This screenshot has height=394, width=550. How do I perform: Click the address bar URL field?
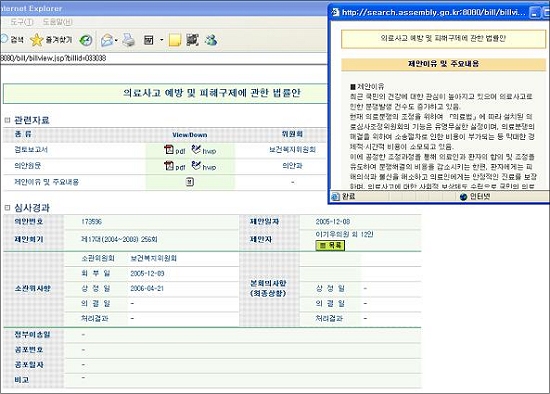pos(163,58)
